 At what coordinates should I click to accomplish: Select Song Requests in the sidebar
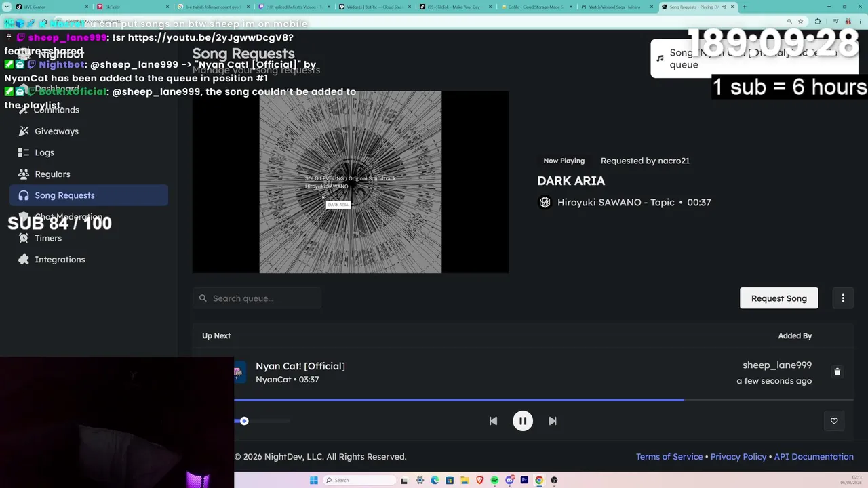89,195
